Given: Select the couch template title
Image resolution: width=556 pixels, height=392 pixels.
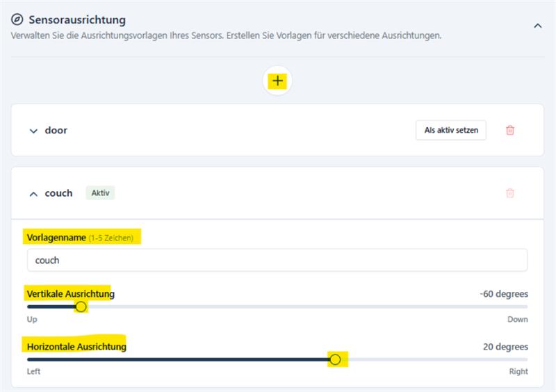Looking at the screenshot, I should click(58, 193).
